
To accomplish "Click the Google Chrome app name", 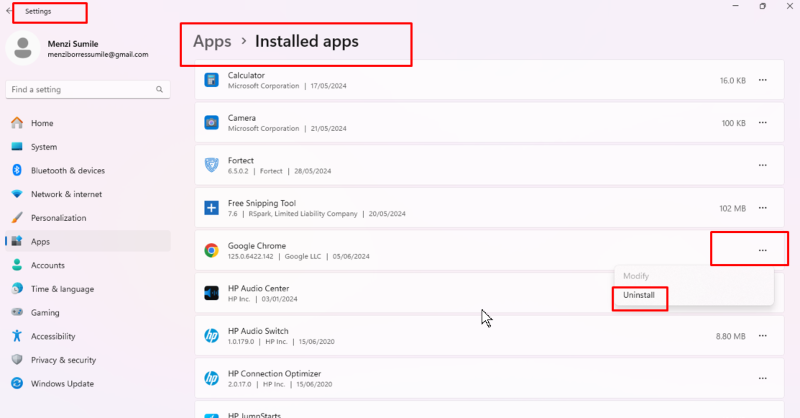I will 257,246.
